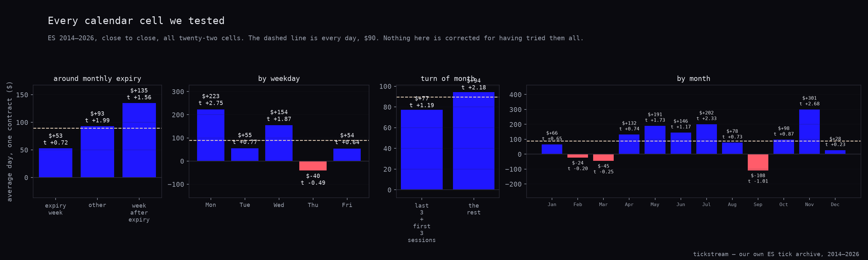Click the '$-40' label below Thu bar

(313, 176)
